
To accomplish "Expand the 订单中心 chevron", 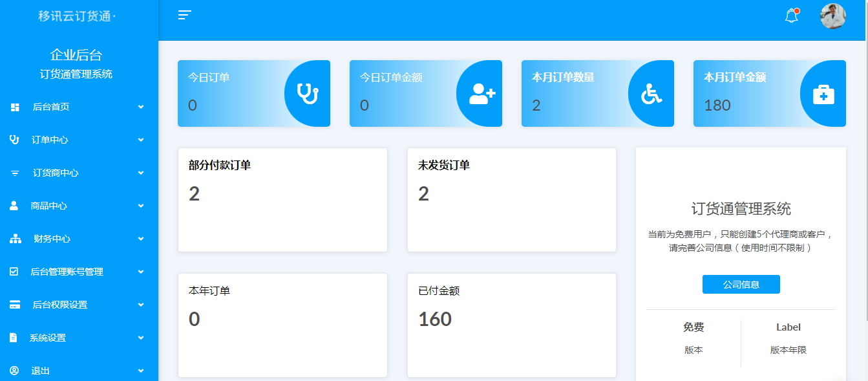I will (141, 140).
